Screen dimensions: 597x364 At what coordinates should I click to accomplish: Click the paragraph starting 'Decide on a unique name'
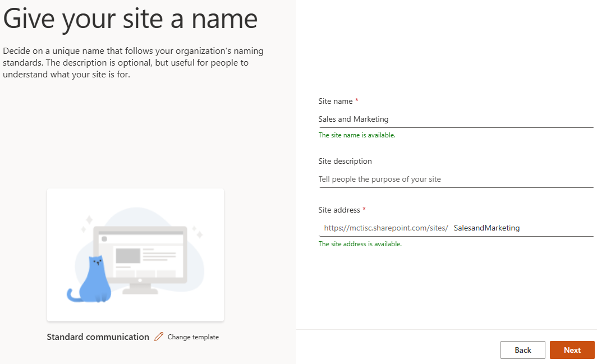pyautogui.click(x=134, y=63)
